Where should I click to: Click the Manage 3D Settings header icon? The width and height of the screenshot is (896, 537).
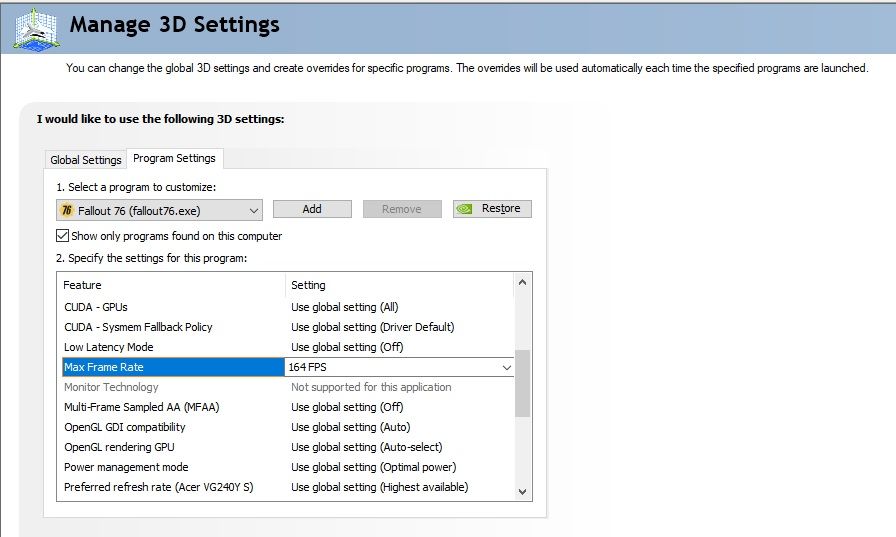pyautogui.click(x=35, y=28)
